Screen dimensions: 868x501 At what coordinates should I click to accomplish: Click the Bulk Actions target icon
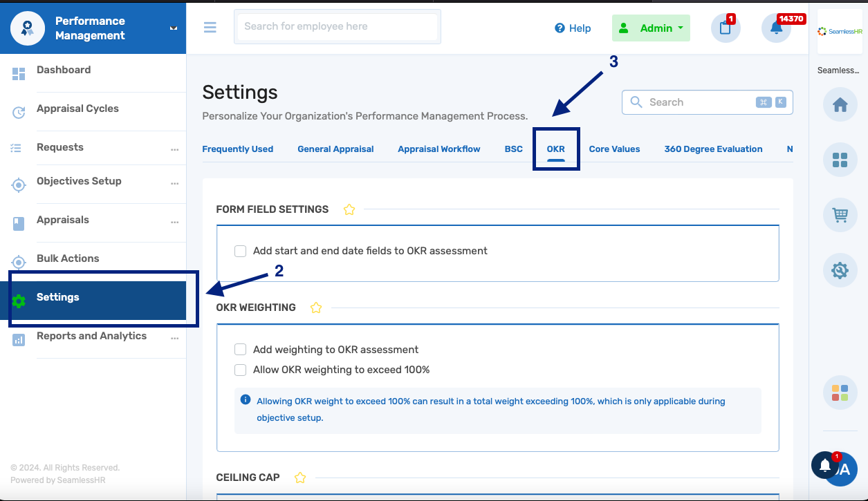[x=19, y=263]
